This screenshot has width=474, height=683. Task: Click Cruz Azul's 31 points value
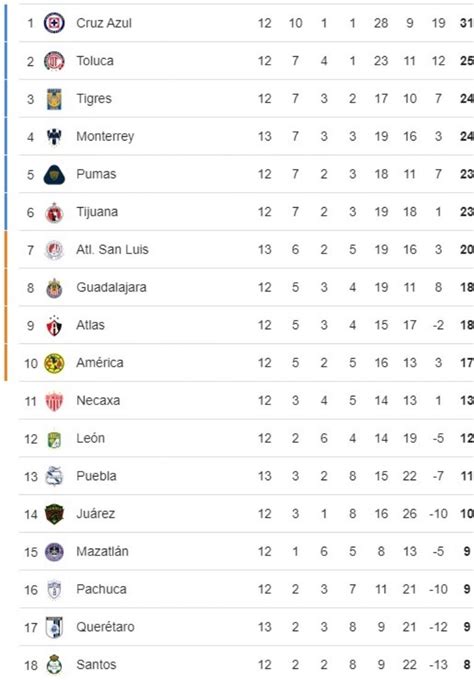pos(467,23)
